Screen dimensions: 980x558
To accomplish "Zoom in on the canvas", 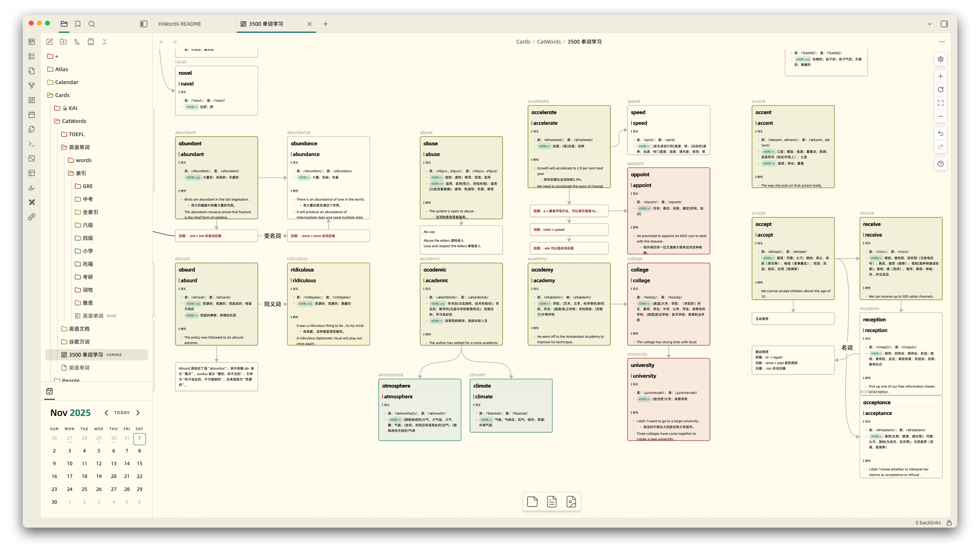I will point(940,76).
